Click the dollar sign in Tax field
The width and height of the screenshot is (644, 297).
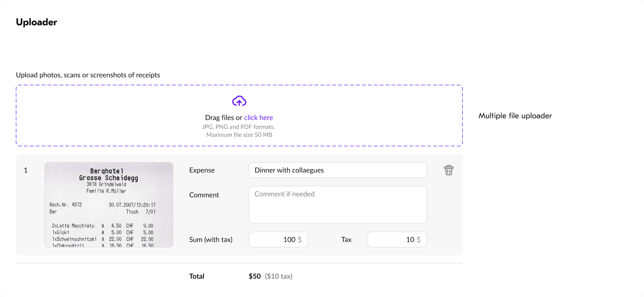point(419,240)
